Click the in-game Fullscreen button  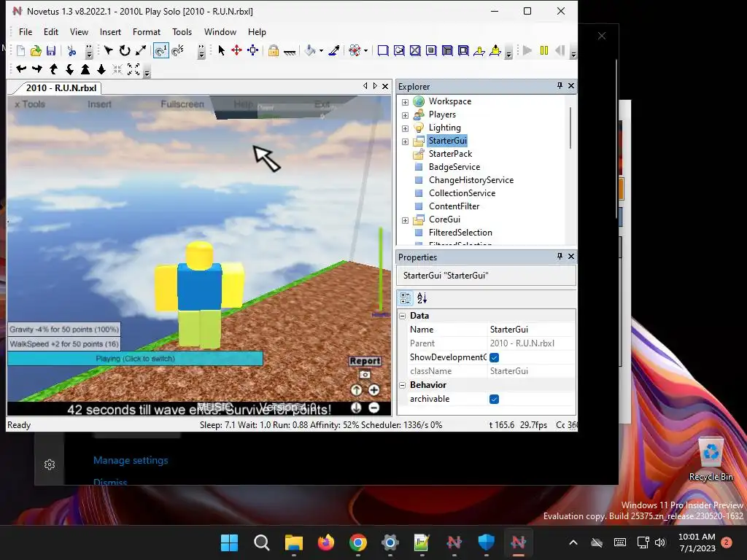click(182, 104)
